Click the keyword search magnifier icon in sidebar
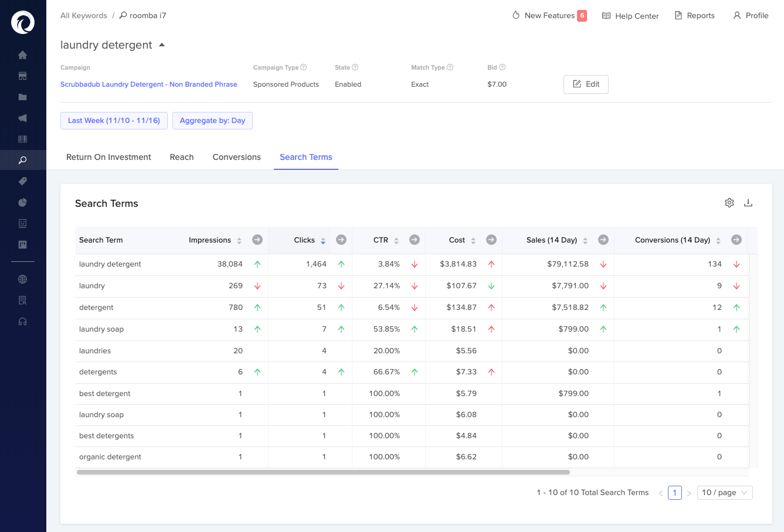784x532 pixels. click(22, 159)
